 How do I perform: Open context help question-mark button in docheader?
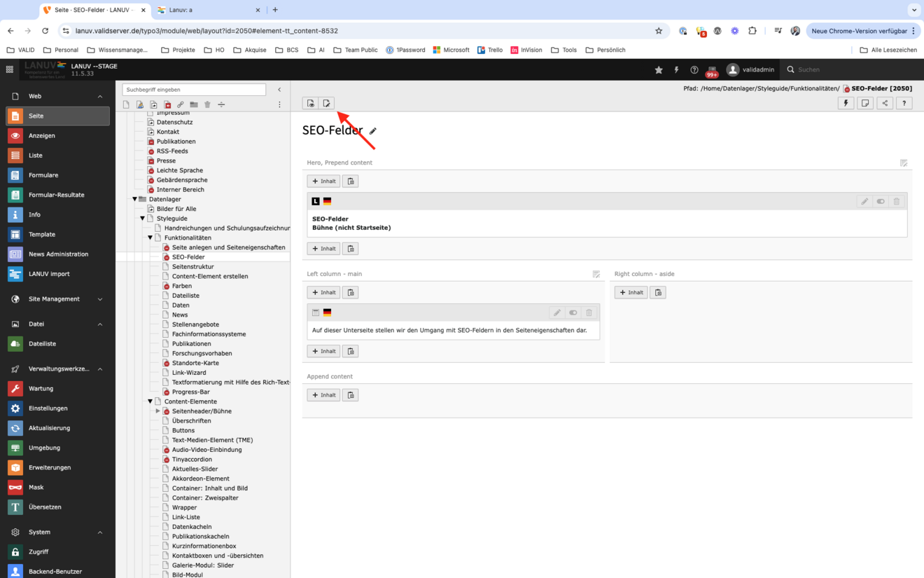(904, 104)
